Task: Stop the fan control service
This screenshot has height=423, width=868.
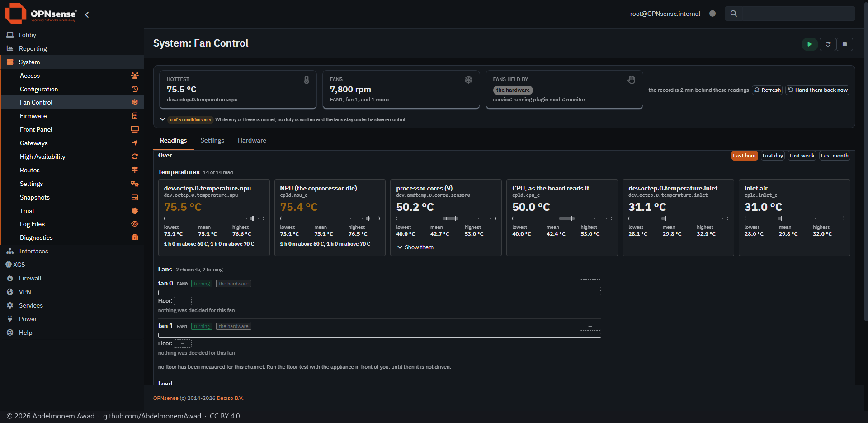Action: click(x=844, y=44)
